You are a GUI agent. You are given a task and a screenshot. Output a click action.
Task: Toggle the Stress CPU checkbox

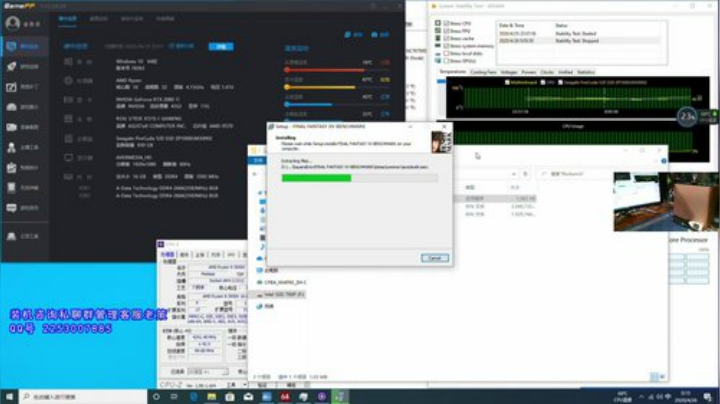(446, 23)
